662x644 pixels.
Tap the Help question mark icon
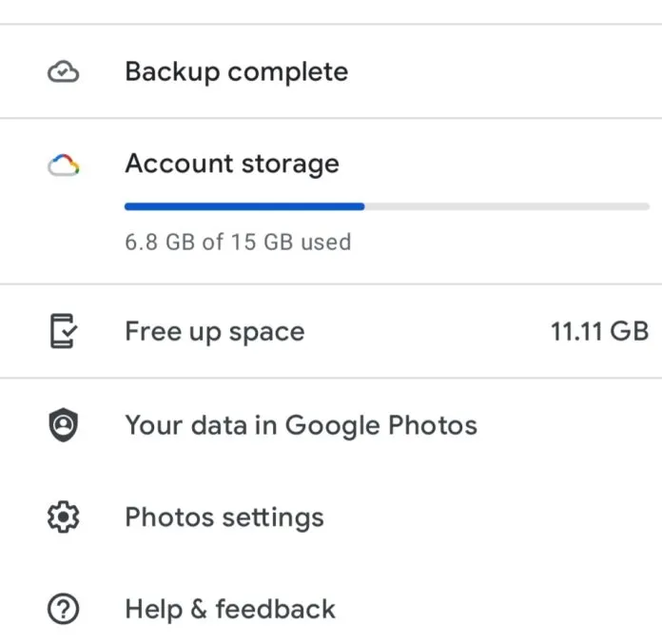pyautogui.click(x=64, y=609)
